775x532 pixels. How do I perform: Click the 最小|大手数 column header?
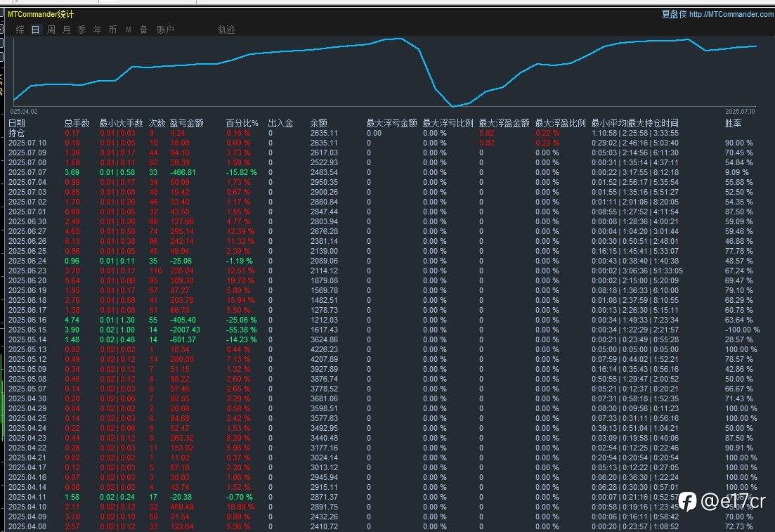(x=121, y=123)
